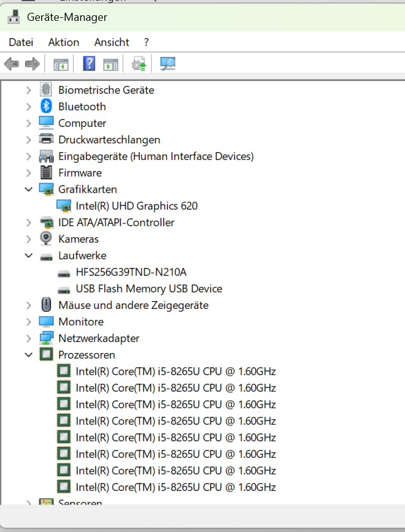Scan for hardware changes toolbar icon
The image size is (405, 532).
[168, 64]
